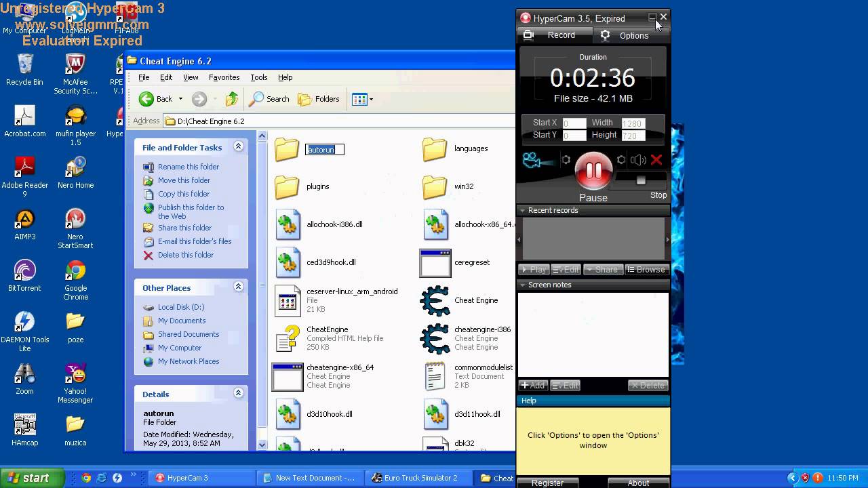The width and height of the screenshot is (868, 488).
Task: Click the Play button under Recent records
Action: coord(534,269)
